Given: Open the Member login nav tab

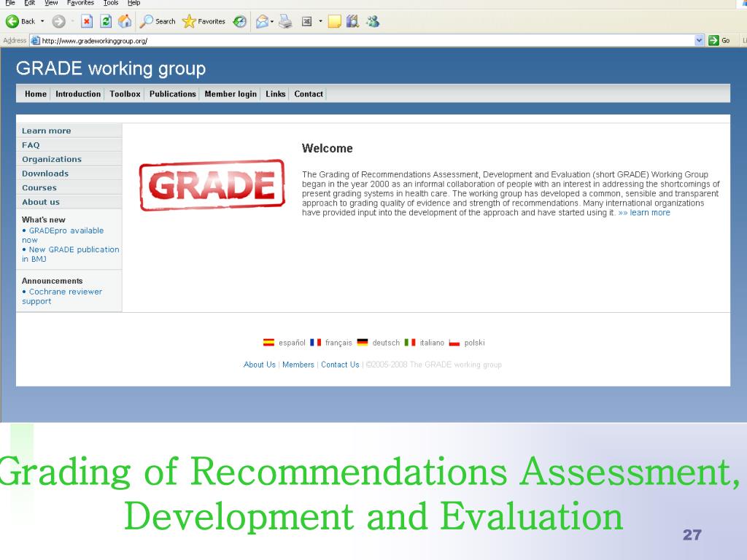Looking at the screenshot, I should [231, 94].
